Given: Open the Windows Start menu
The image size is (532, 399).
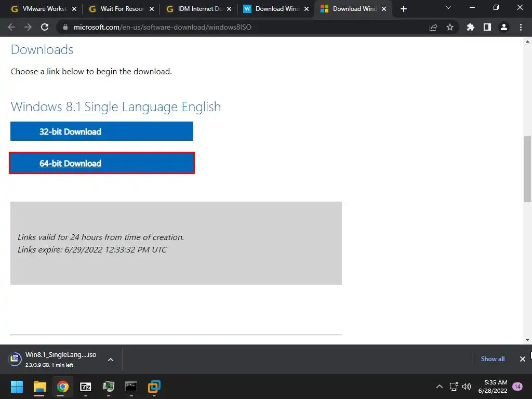Looking at the screenshot, I should [17, 387].
